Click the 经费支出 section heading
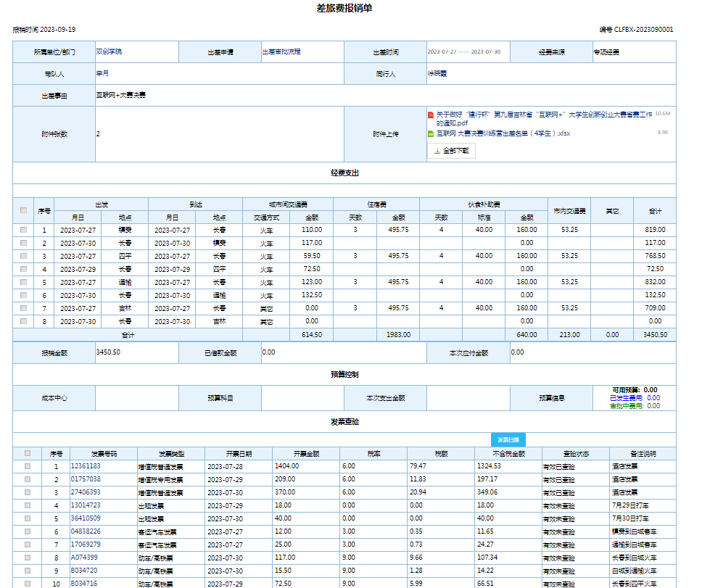This screenshot has height=588, width=702. pyautogui.click(x=344, y=173)
